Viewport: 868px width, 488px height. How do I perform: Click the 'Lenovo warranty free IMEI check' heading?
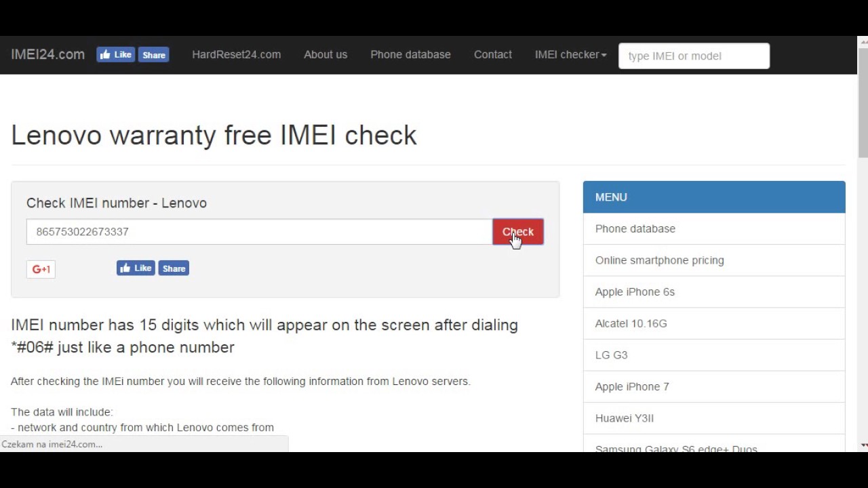coord(214,135)
